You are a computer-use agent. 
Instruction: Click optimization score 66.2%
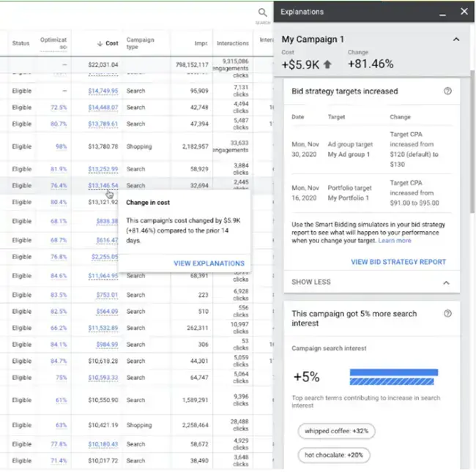59,328
